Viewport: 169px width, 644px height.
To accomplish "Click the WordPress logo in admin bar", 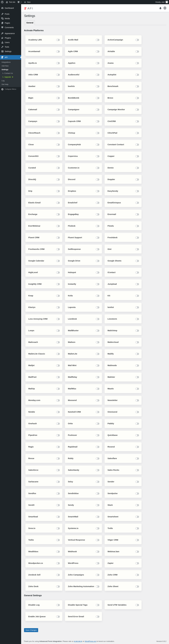I will 2,2.
